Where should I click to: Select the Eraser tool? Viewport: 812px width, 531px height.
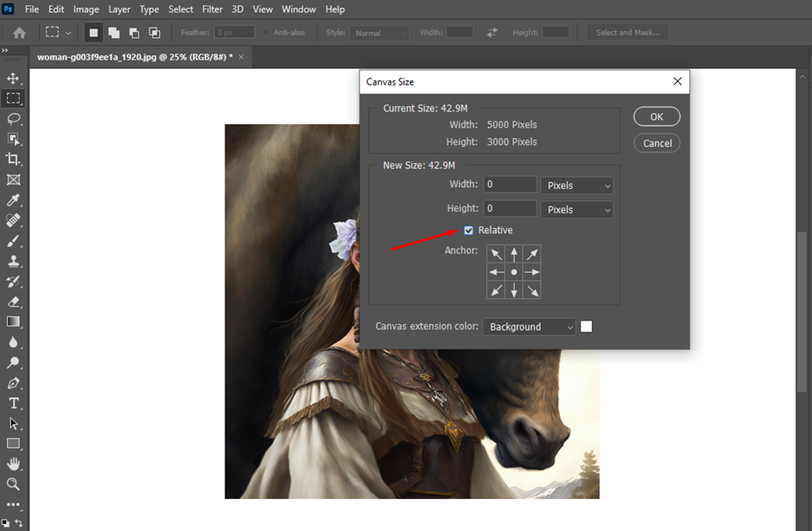13,301
